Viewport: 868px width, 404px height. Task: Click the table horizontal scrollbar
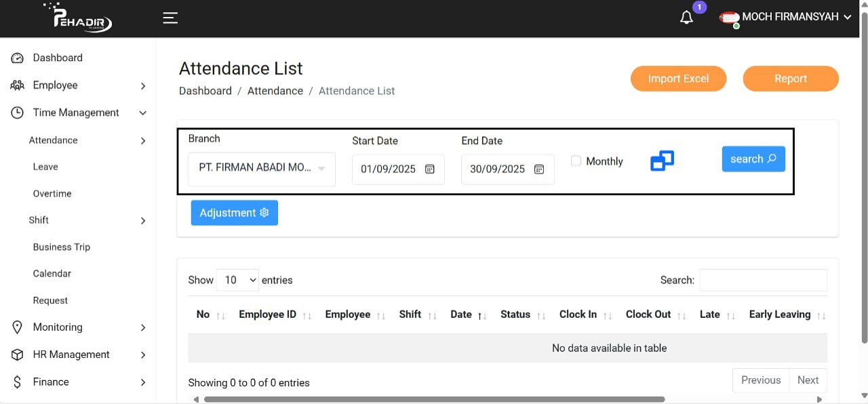coord(434,399)
